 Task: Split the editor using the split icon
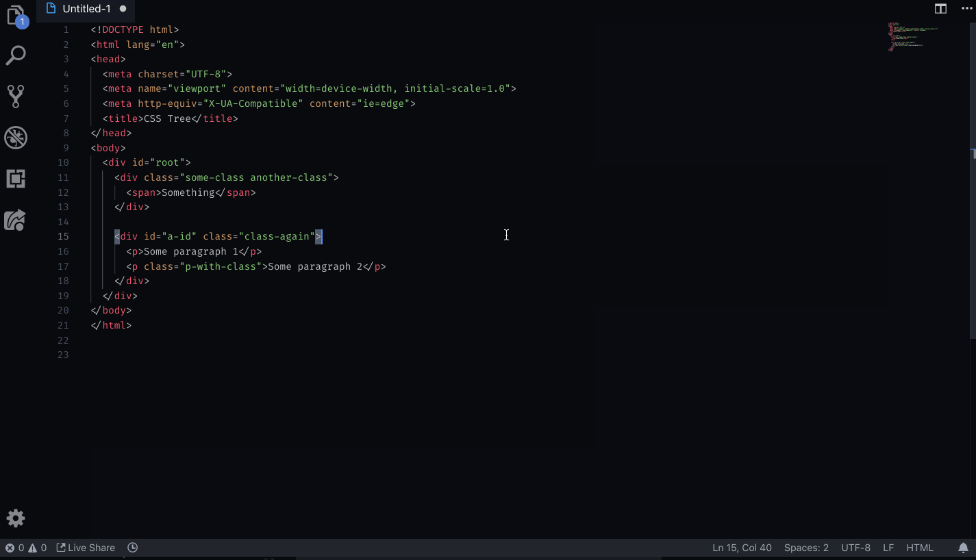pos(940,9)
